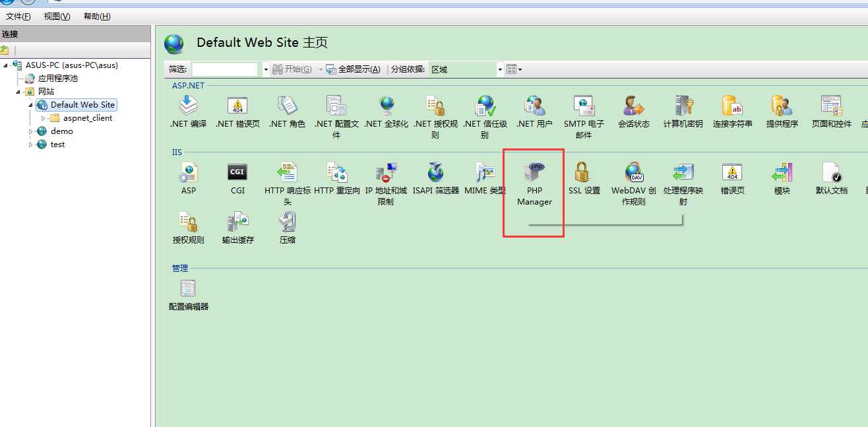Collapse the Default Web Site node
The width and height of the screenshot is (868, 427).
tap(30, 105)
